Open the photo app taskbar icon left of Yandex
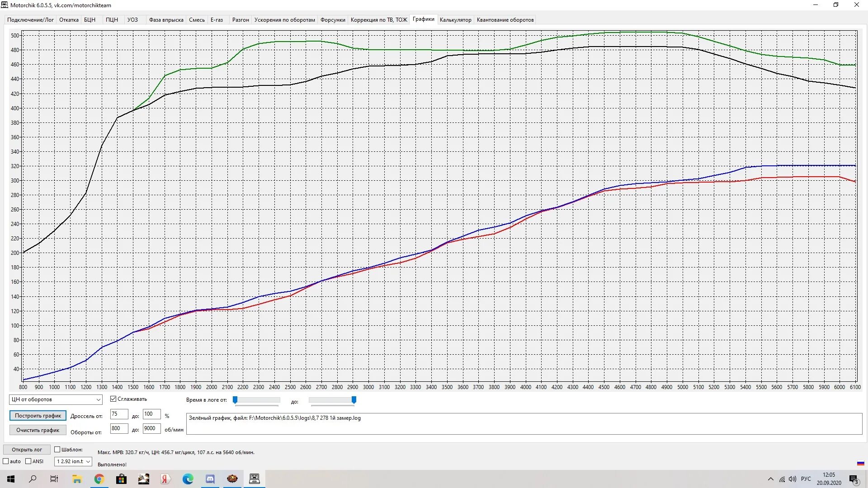 [x=143, y=479]
